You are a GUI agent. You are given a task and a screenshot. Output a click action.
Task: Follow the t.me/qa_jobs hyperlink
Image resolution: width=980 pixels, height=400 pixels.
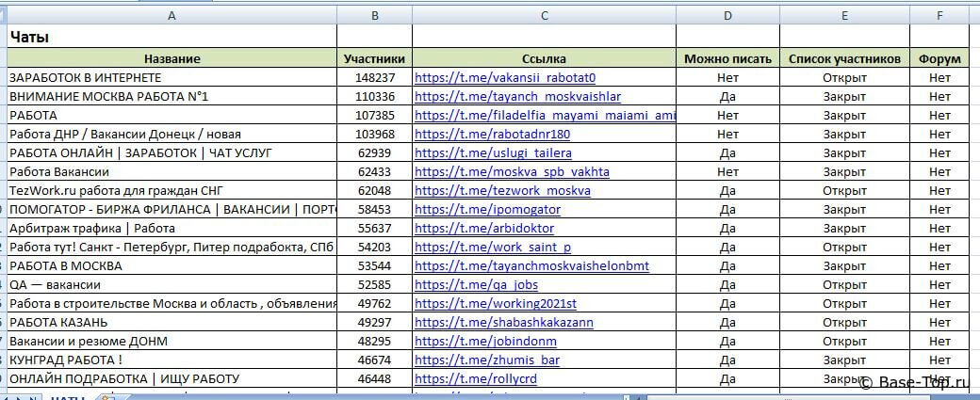click(x=476, y=284)
